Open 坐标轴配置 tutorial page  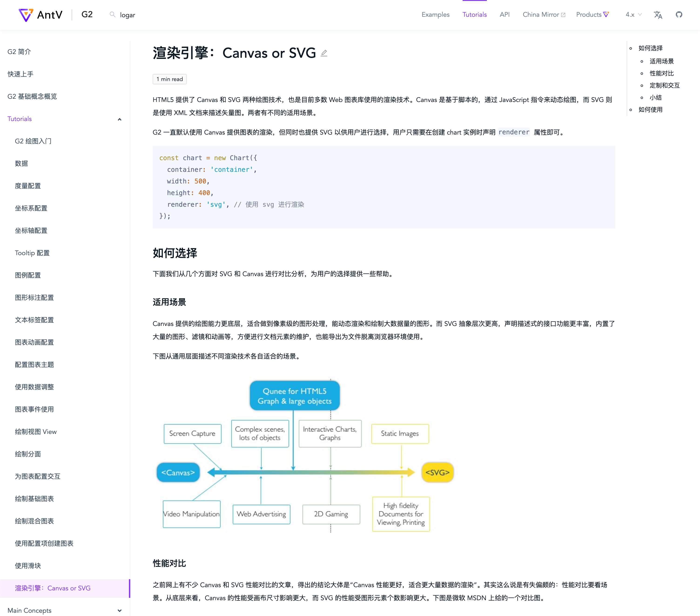[x=31, y=230]
